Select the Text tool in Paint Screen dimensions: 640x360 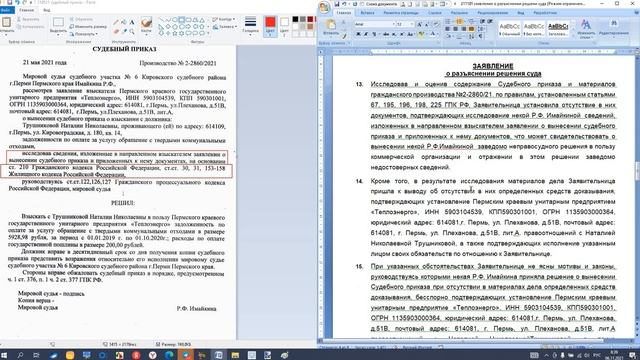(132, 22)
